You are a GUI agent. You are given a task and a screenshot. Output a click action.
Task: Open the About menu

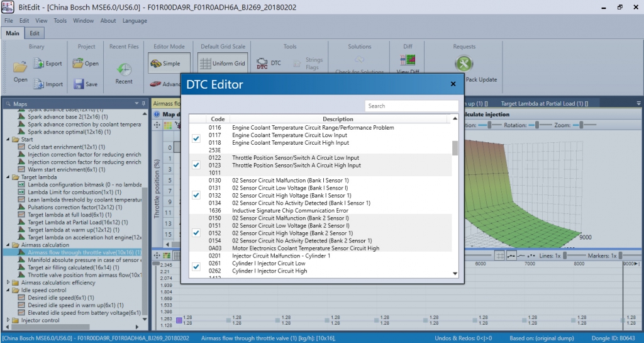tap(108, 21)
